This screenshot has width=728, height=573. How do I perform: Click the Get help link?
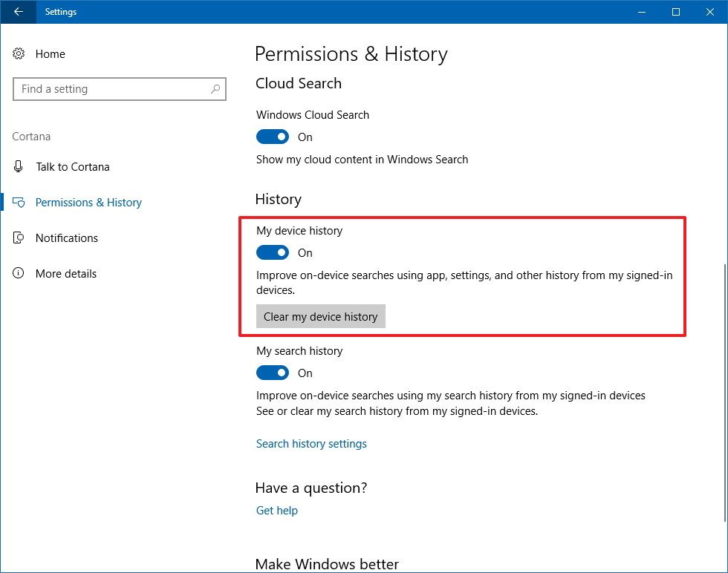tap(276, 511)
